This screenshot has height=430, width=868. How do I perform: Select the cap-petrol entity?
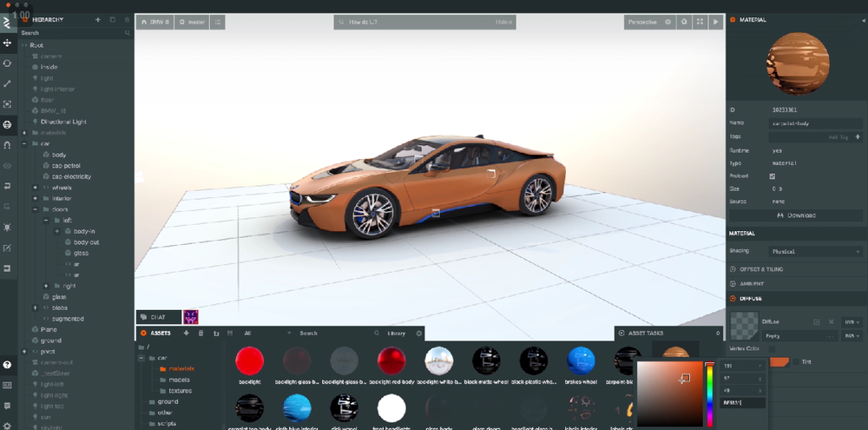click(x=66, y=166)
